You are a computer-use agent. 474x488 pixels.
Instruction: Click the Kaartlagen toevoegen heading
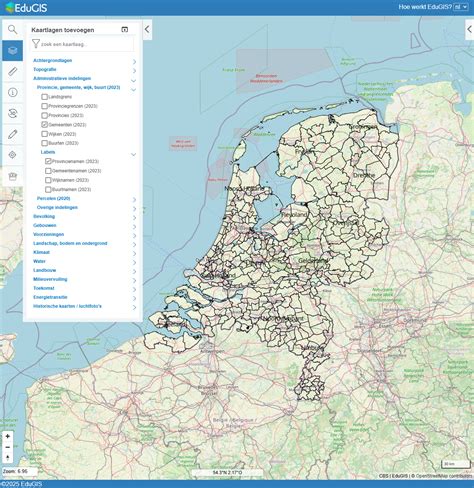(63, 30)
